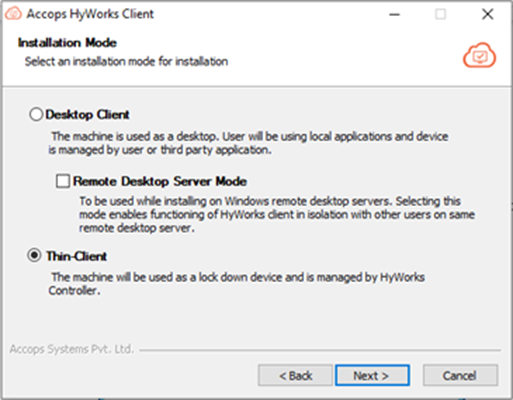Click the Accops icon in title bar
Viewport: 513px width, 400px height.
click(13, 14)
